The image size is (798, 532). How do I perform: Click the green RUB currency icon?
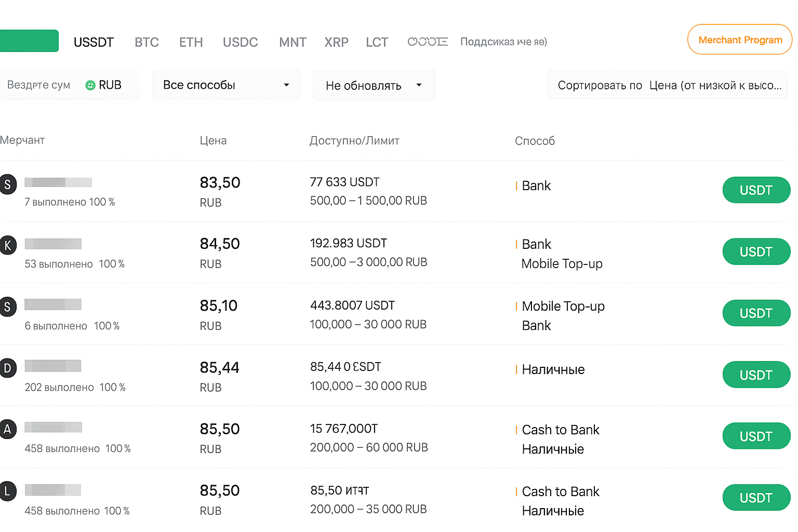(x=90, y=85)
